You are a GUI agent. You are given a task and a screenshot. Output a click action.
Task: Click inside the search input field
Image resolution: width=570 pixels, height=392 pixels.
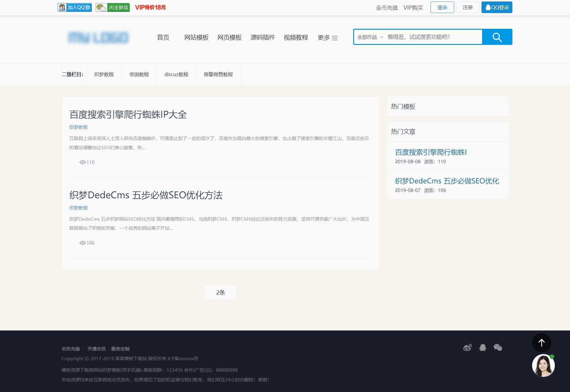tap(431, 37)
